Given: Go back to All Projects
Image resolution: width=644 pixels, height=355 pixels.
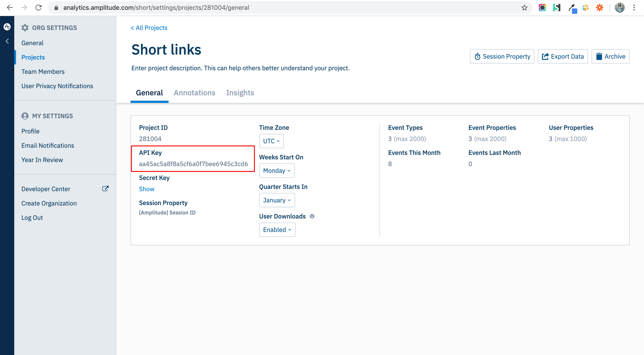Looking at the screenshot, I should tap(149, 28).
